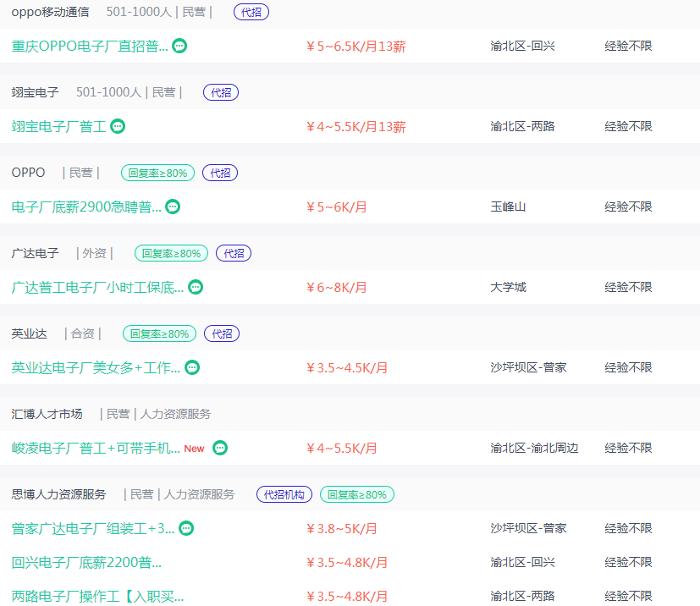The height and width of the screenshot is (606, 700).
Task: Open company page for 汇博人才市场
Action: coord(47,414)
